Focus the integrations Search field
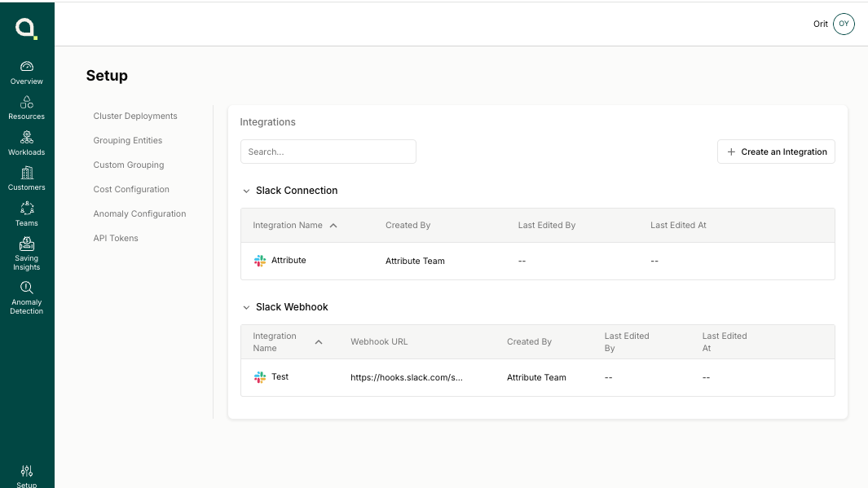Image resolution: width=868 pixels, height=488 pixels. [x=328, y=152]
